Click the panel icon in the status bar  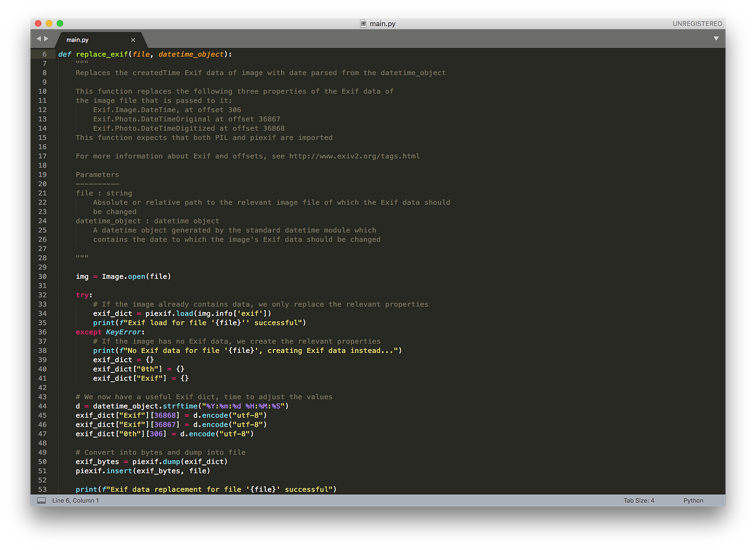pyautogui.click(x=41, y=500)
